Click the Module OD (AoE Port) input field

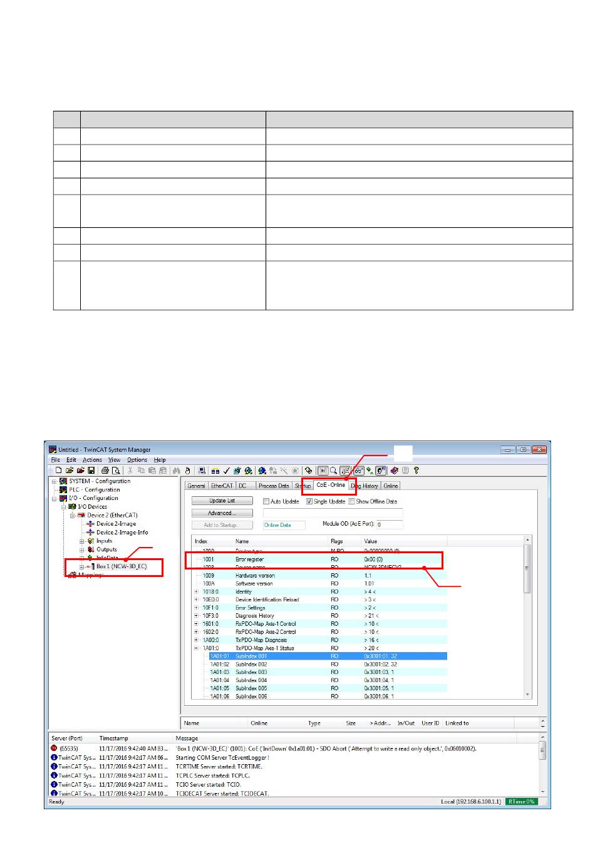coord(389,524)
